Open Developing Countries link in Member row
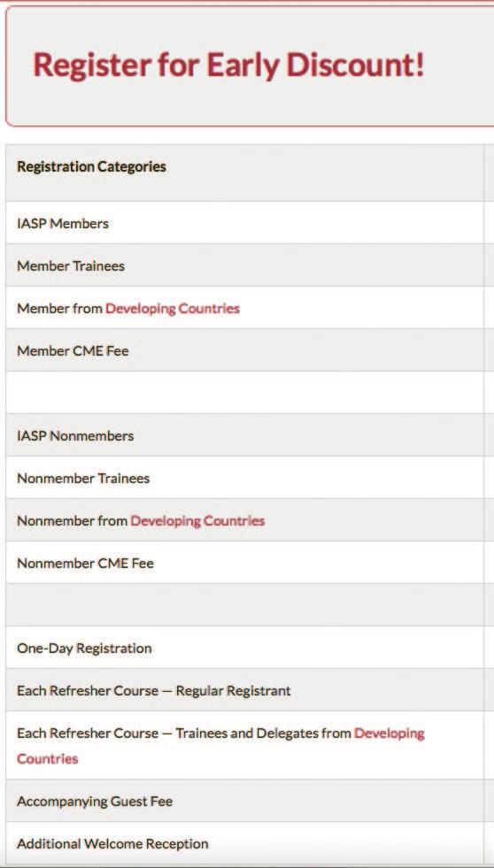Viewport: 494px width, 868px height. click(173, 308)
